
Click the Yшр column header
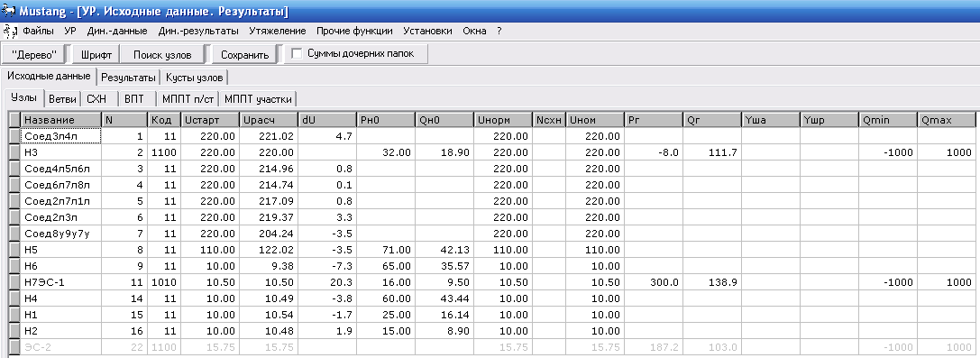[x=830, y=120]
